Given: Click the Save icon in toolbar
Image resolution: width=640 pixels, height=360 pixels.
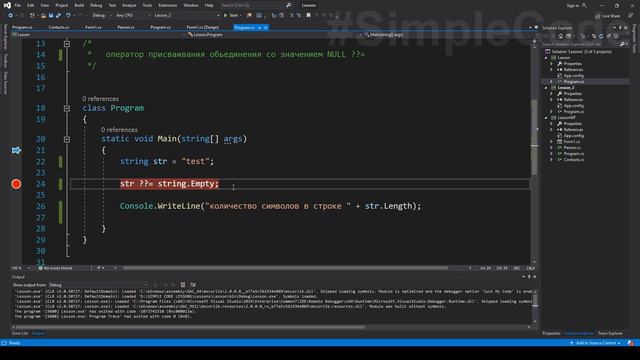Looking at the screenshot, I should coord(51,16).
